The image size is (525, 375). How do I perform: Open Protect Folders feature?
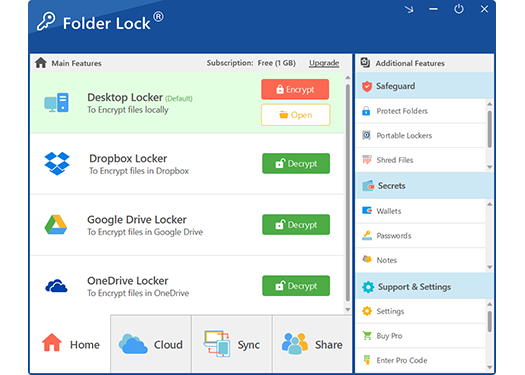tap(421, 111)
